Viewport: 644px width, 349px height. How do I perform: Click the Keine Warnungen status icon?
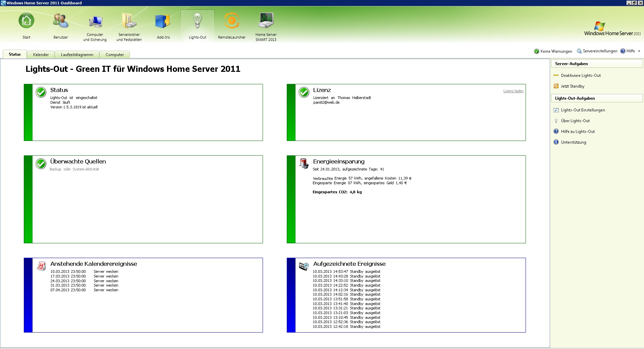[537, 51]
